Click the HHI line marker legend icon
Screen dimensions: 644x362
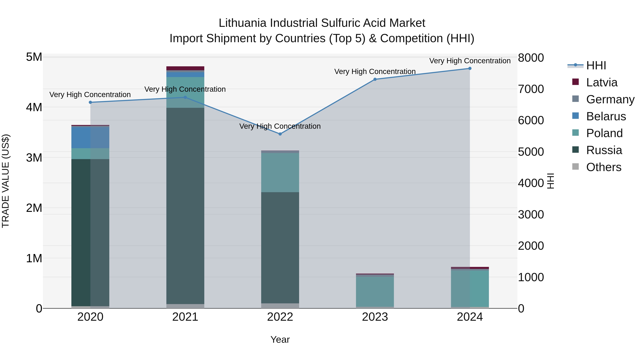click(575, 65)
